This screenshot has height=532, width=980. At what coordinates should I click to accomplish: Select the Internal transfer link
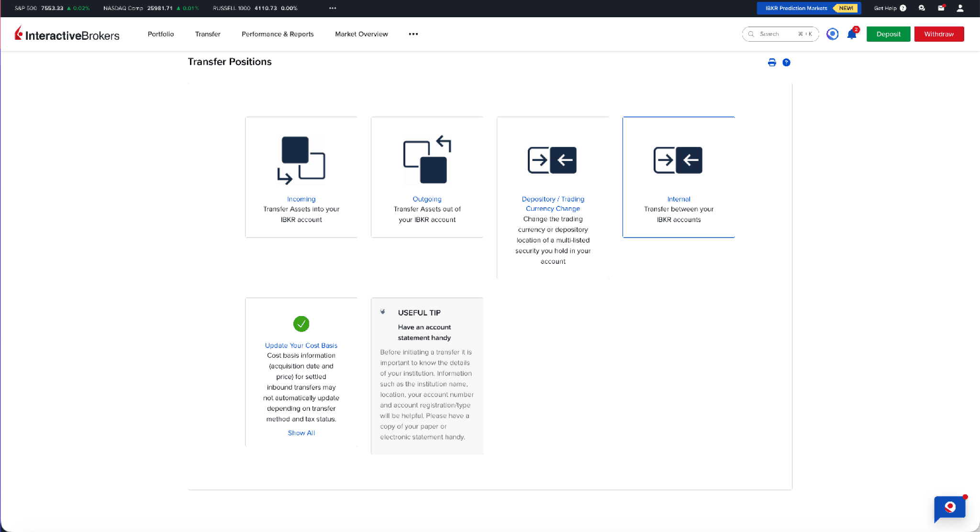tap(679, 199)
